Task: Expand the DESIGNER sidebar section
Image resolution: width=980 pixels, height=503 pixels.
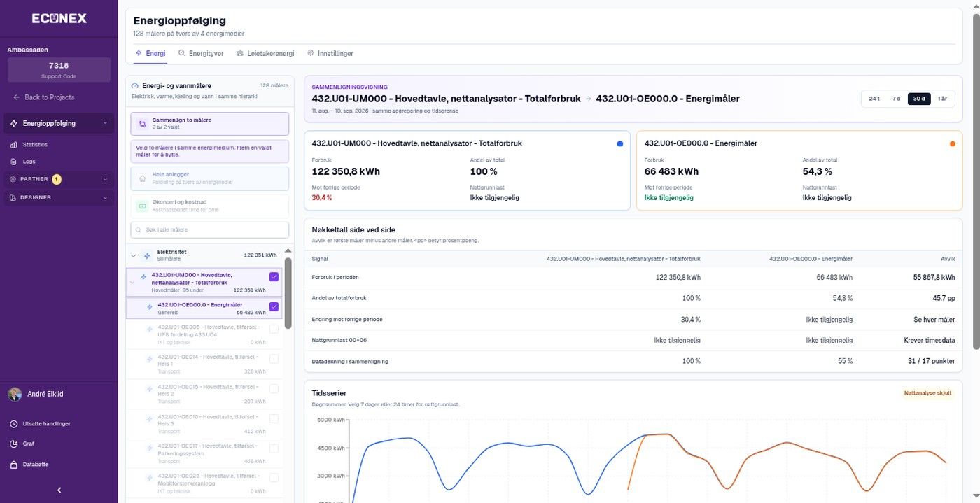Action: point(59,198)
